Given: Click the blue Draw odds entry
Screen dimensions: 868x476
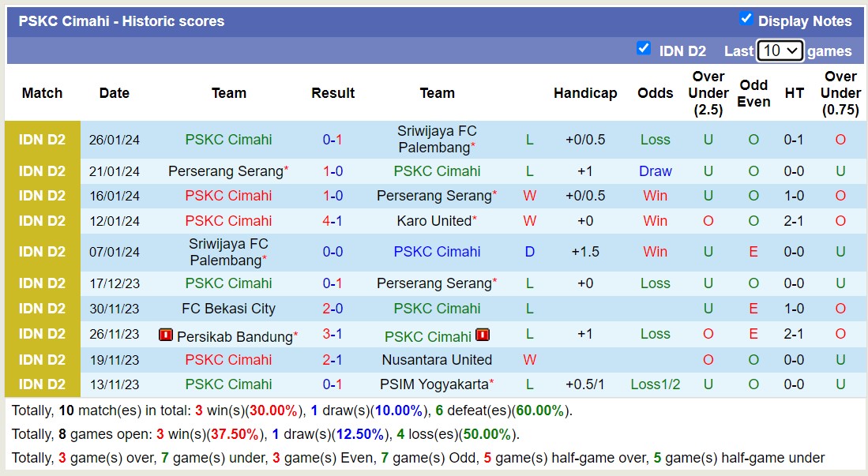Looking at the screenshot, I should (655, 171).
